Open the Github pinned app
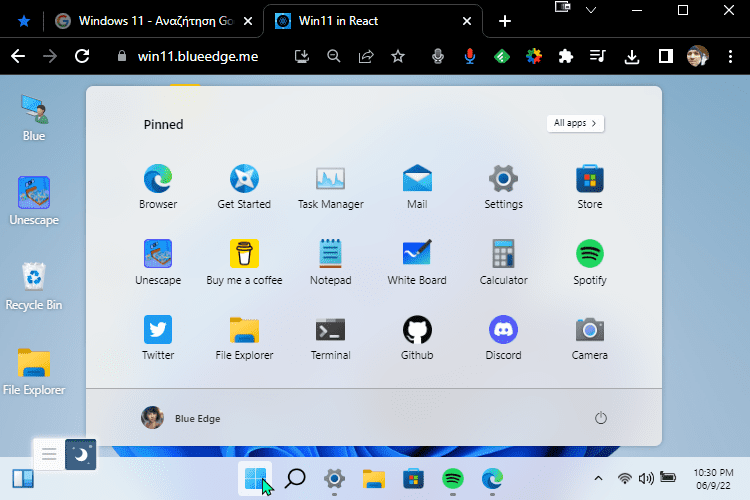 tap(417, 337)
